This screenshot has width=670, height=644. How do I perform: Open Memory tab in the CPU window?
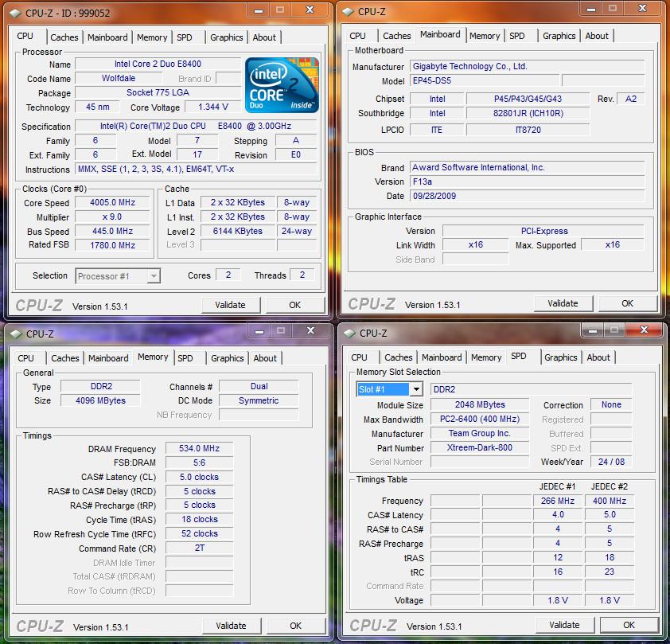pos(152,37)
